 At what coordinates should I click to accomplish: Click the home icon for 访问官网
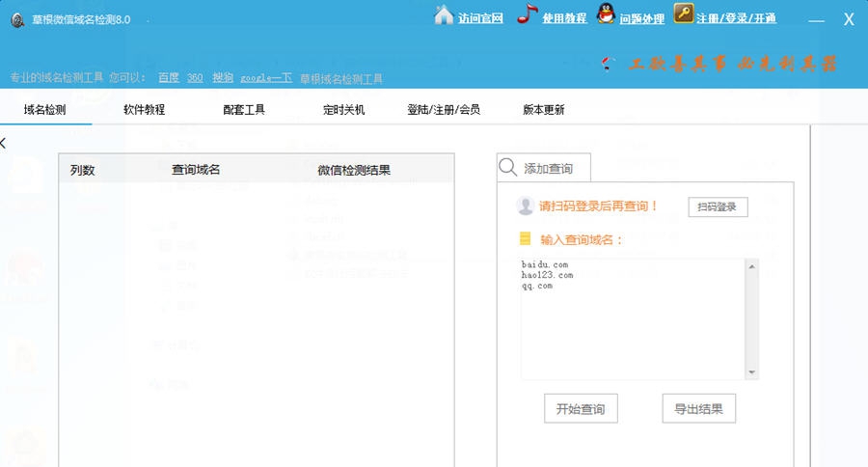click(x=444, y=15)
